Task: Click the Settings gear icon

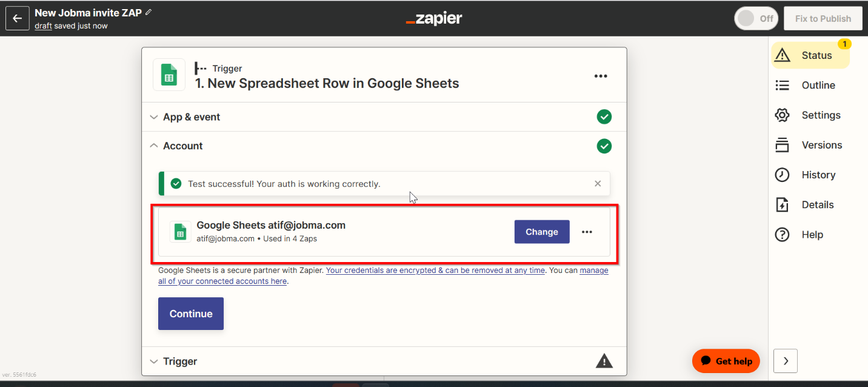Action: coord(783,115)
